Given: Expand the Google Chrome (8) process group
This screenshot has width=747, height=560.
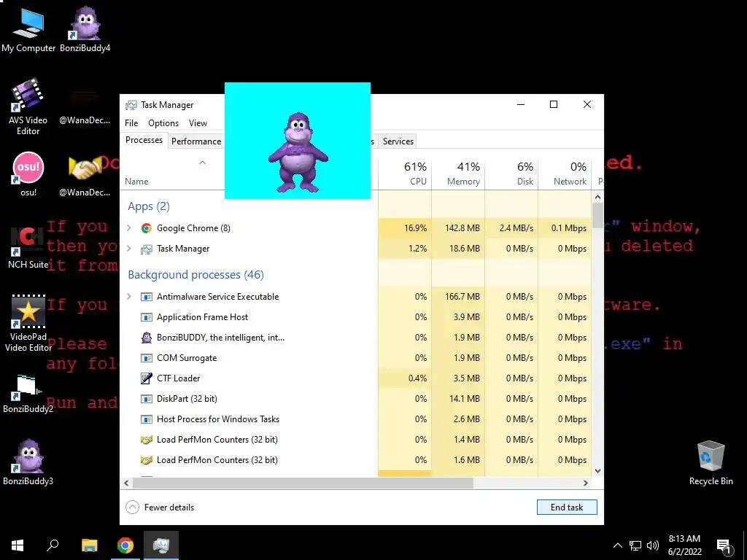Looking at the screenshot, I should pos(128,228).
